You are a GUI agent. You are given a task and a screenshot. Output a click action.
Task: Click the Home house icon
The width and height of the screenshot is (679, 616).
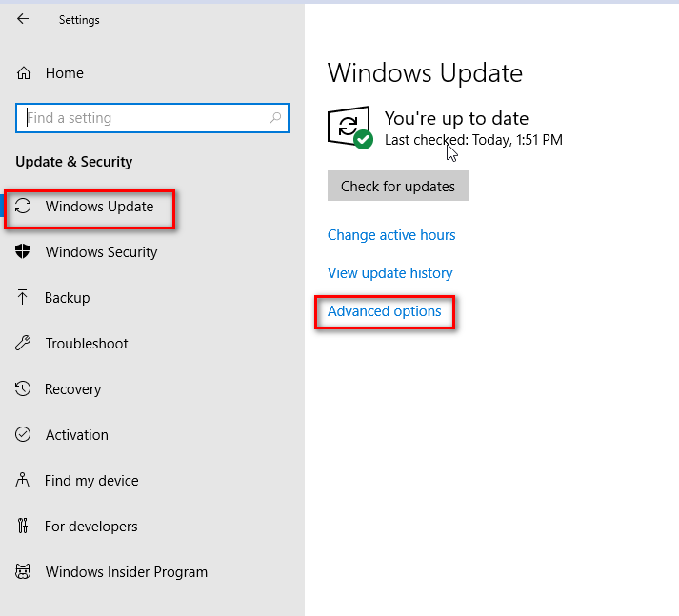click(24, 73)
